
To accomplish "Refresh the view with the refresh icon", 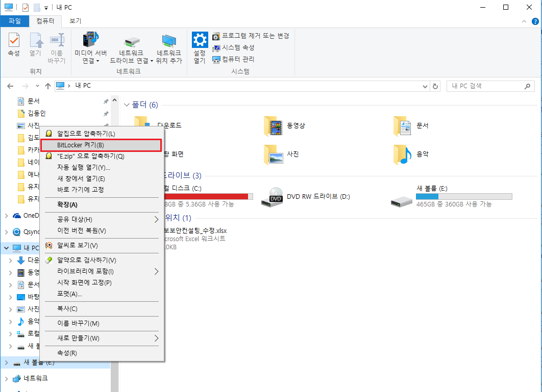I will click(x=435, y=86).
